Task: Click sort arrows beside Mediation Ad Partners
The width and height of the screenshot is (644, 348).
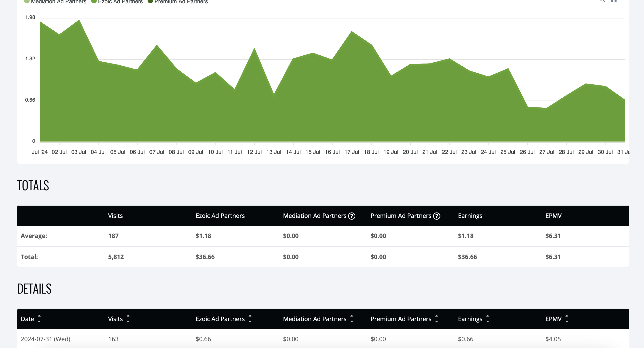Action: click(352, 319)
